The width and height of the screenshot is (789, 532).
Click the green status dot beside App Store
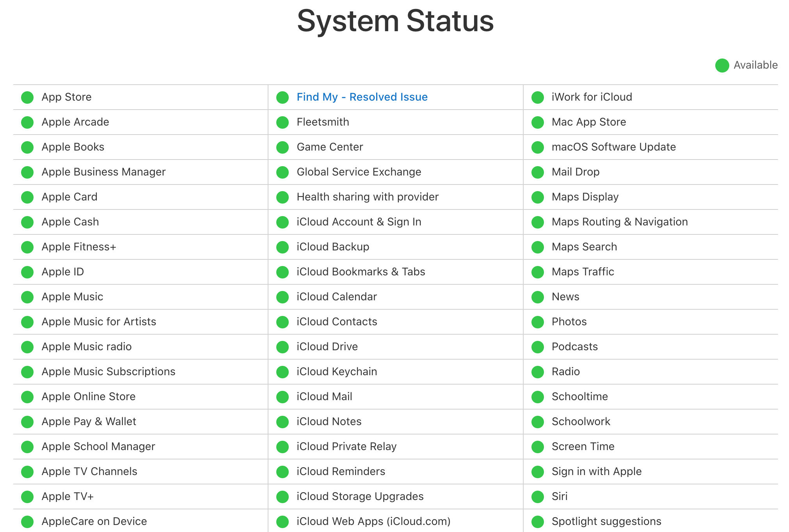(27, 98)
